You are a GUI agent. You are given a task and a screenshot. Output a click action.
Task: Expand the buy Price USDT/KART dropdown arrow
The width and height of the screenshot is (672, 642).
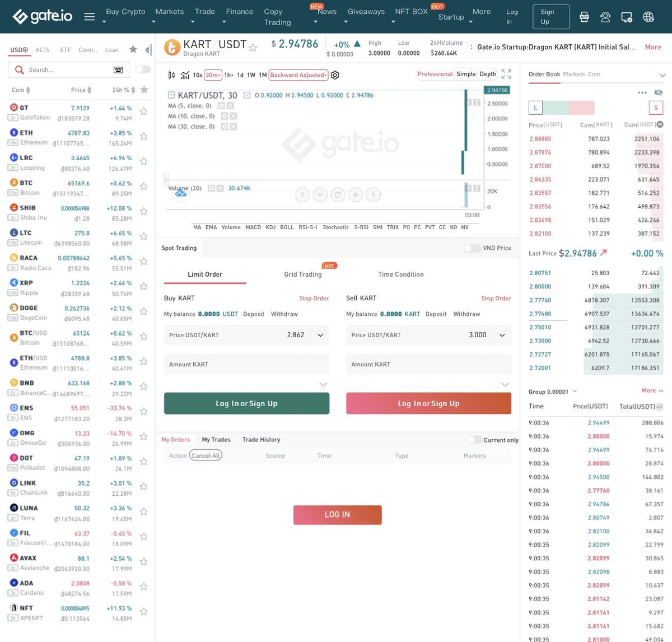click(x=320, y=335)
